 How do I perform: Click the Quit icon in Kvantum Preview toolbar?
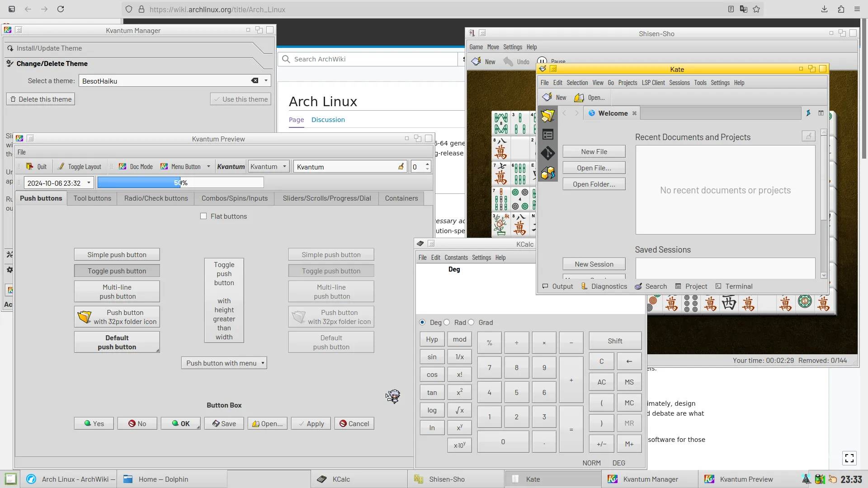click(30, 167)
